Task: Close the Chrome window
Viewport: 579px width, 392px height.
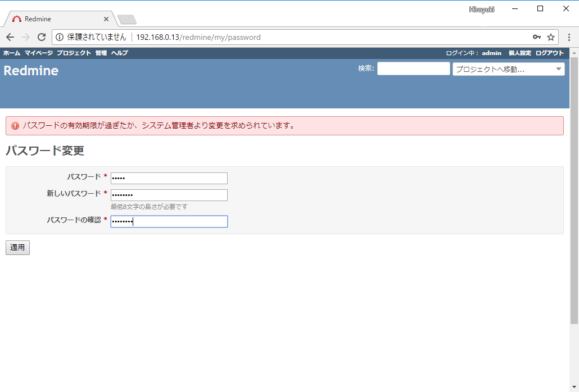Action: tap(566, 8)
